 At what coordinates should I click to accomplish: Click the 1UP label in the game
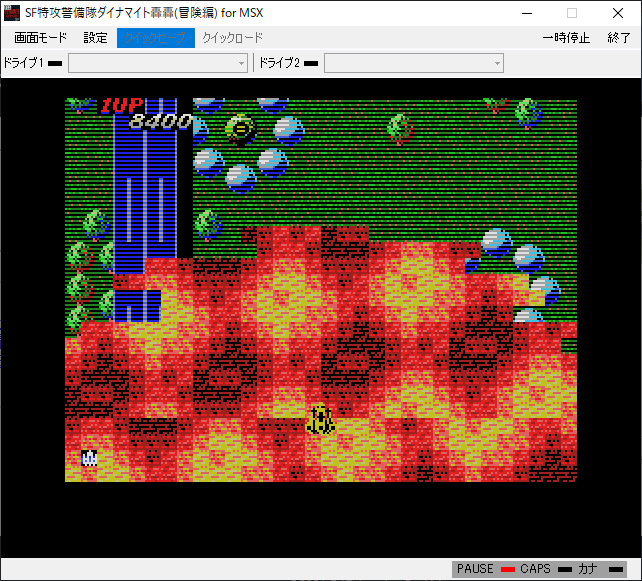click(122, 106)
